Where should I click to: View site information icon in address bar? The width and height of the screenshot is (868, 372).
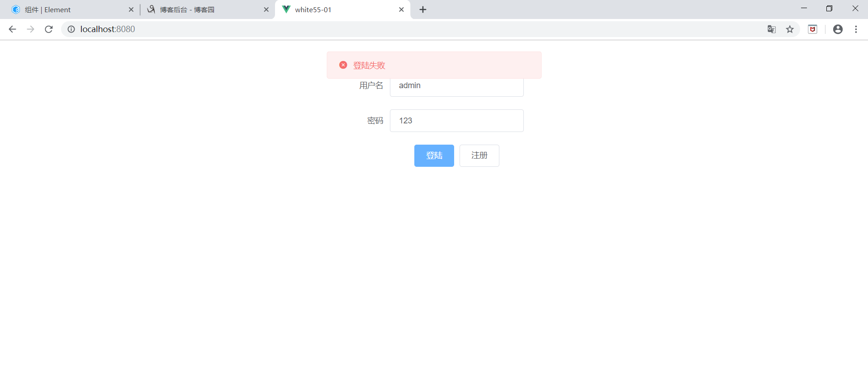(x=71, y=29)
